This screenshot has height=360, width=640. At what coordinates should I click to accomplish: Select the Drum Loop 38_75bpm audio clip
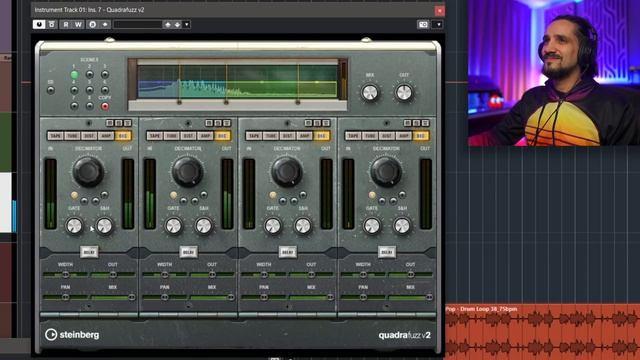tap(542, 332)
